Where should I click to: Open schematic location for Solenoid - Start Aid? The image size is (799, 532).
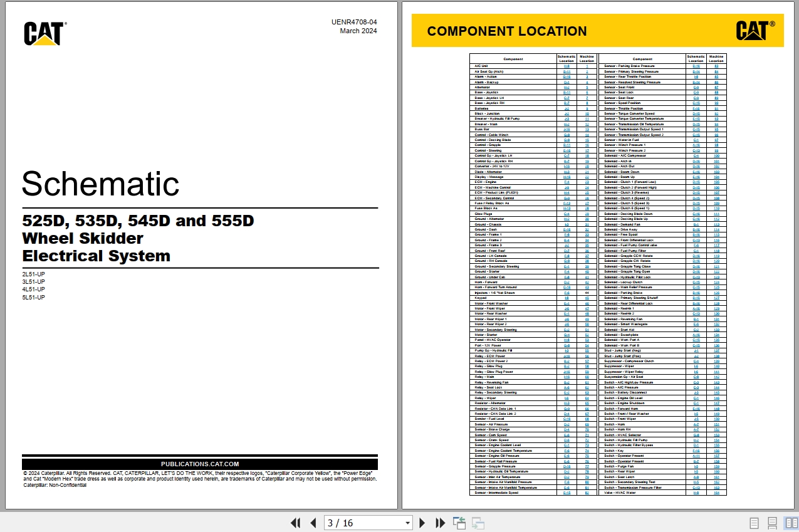696,330
